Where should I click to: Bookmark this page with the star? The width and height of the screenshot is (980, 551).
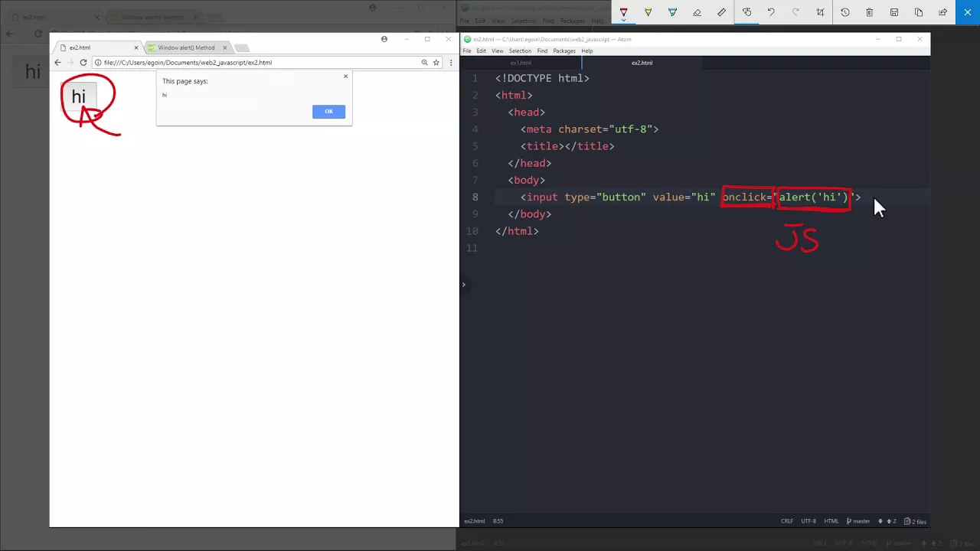click(436, 63)
